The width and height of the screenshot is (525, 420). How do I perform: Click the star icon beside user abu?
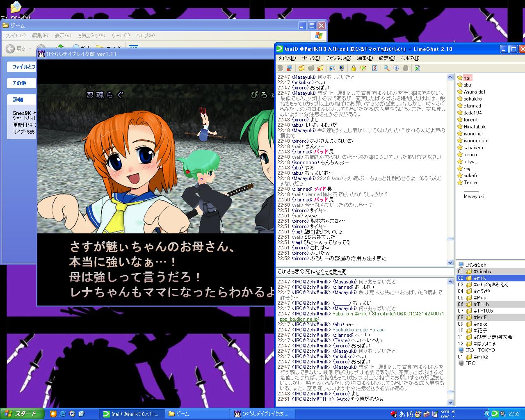coord(460,85)
